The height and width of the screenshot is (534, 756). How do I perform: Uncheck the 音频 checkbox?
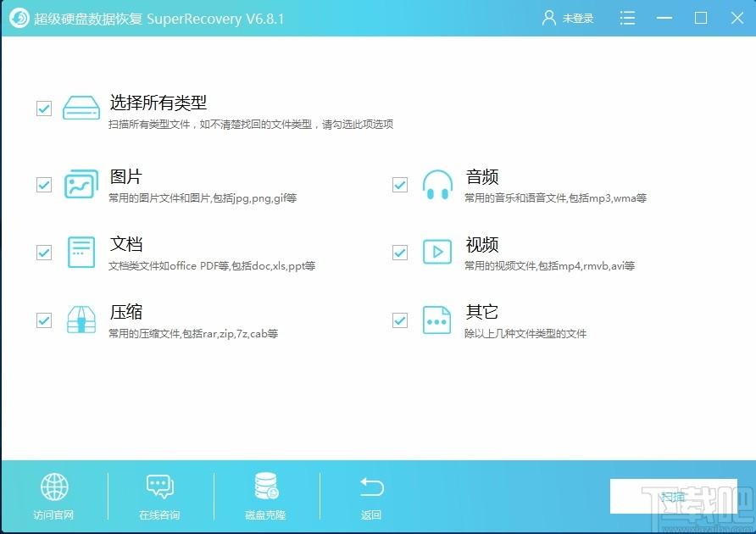click(x=400, y=184)
